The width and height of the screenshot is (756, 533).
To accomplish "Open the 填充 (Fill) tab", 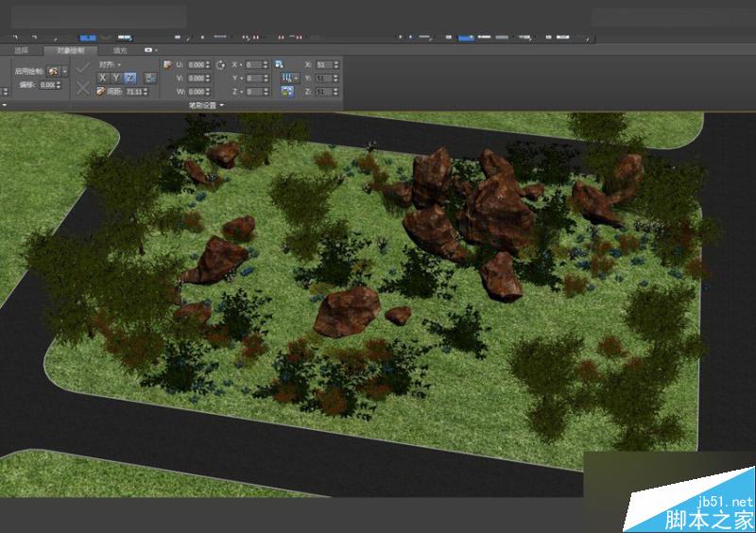I will 120,49.
